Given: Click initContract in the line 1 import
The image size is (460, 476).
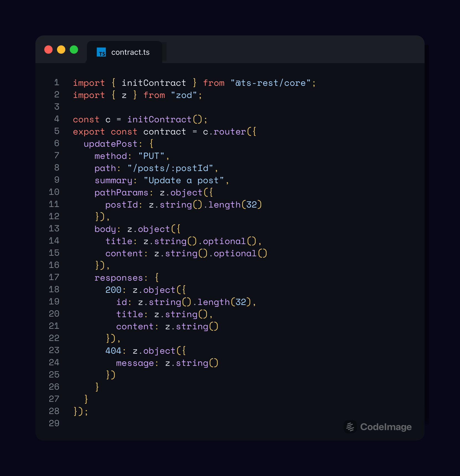Looking at the screenshot, I should coord(154,83).
